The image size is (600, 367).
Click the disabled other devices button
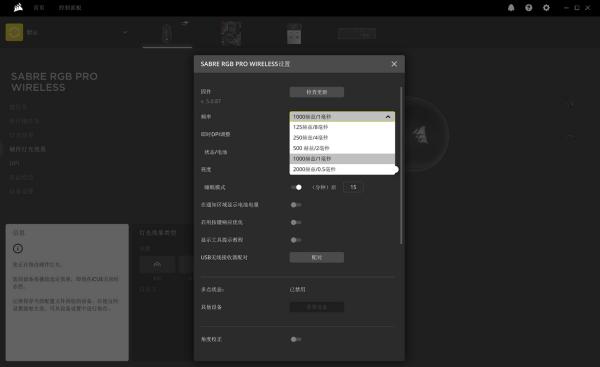point(316,307)
